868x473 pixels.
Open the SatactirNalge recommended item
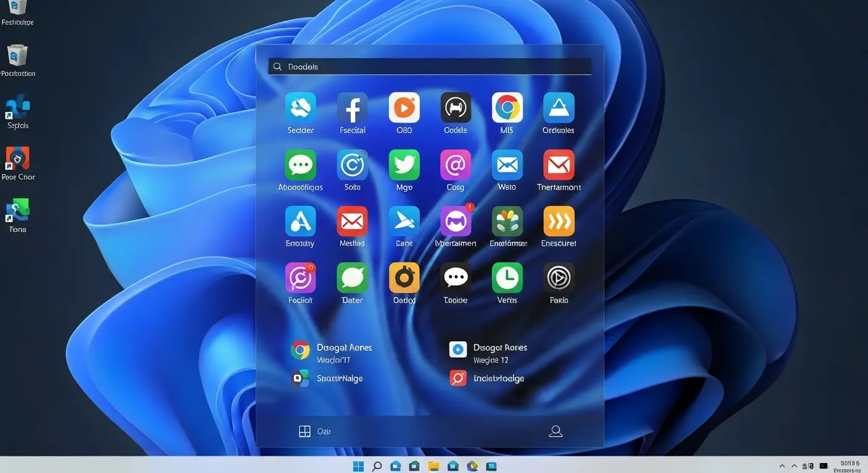coord(327,378)
